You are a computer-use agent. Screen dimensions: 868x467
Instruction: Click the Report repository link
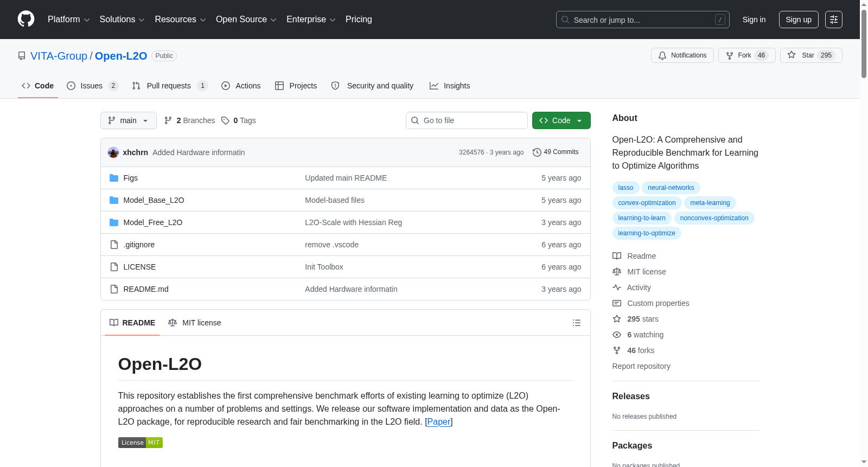tap(641, 366)
